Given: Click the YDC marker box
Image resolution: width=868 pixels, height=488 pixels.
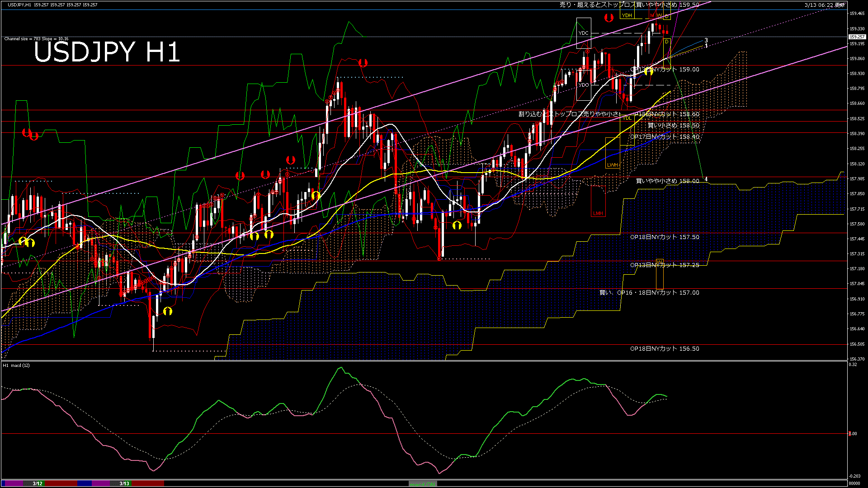Looking at the screenshot, I should (x=584, y=33).
